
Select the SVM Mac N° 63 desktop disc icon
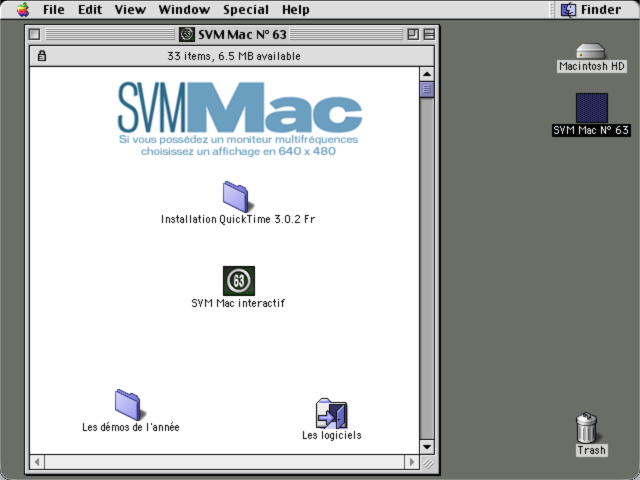point(592,108)
